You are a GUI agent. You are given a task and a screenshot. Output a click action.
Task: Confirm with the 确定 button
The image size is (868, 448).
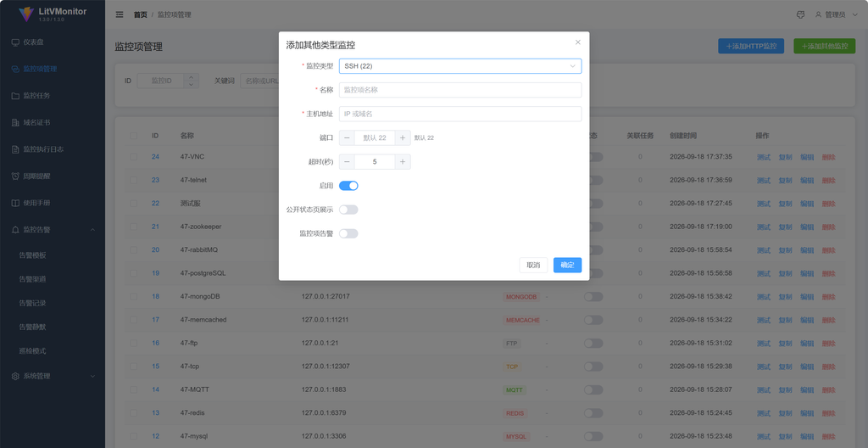pos(567,265)
